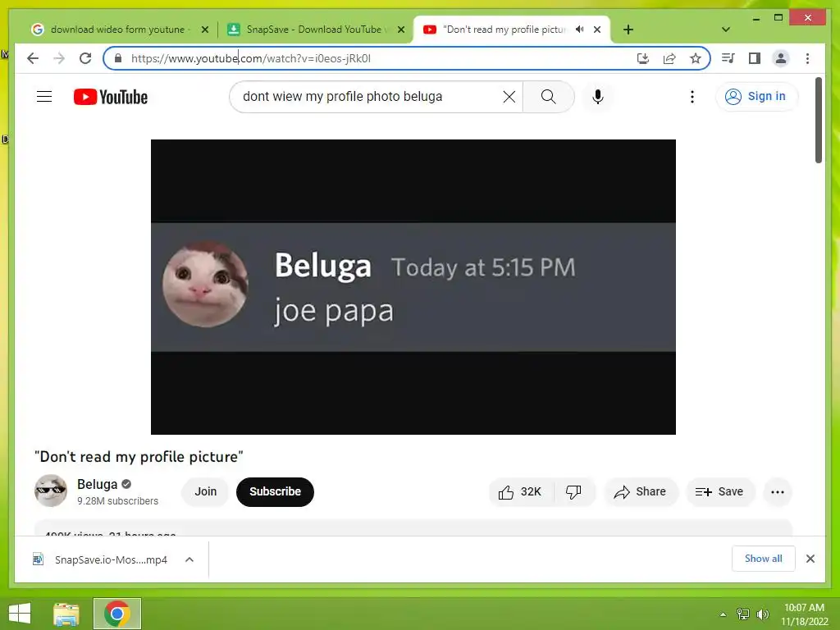Click the Sign in button

click(756, 97)
